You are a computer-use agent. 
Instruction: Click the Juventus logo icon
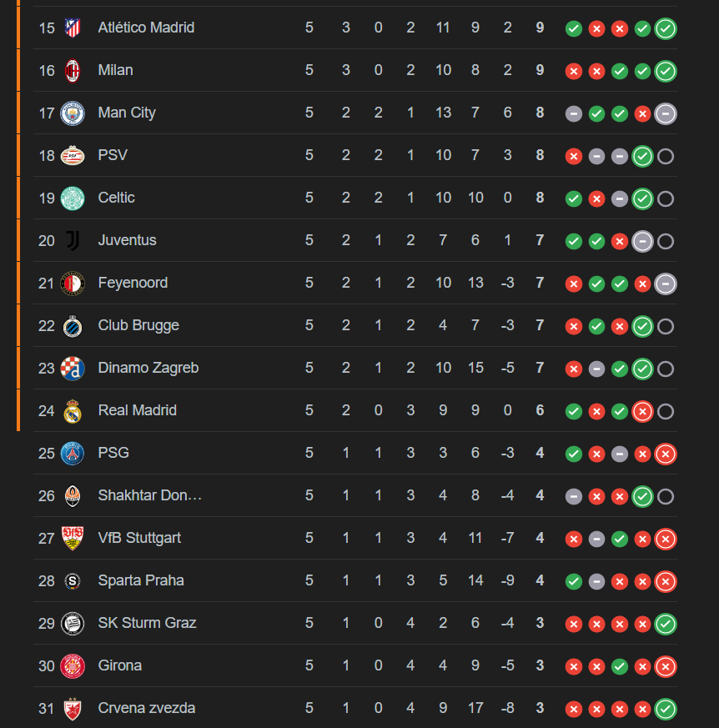pos(73,240)
